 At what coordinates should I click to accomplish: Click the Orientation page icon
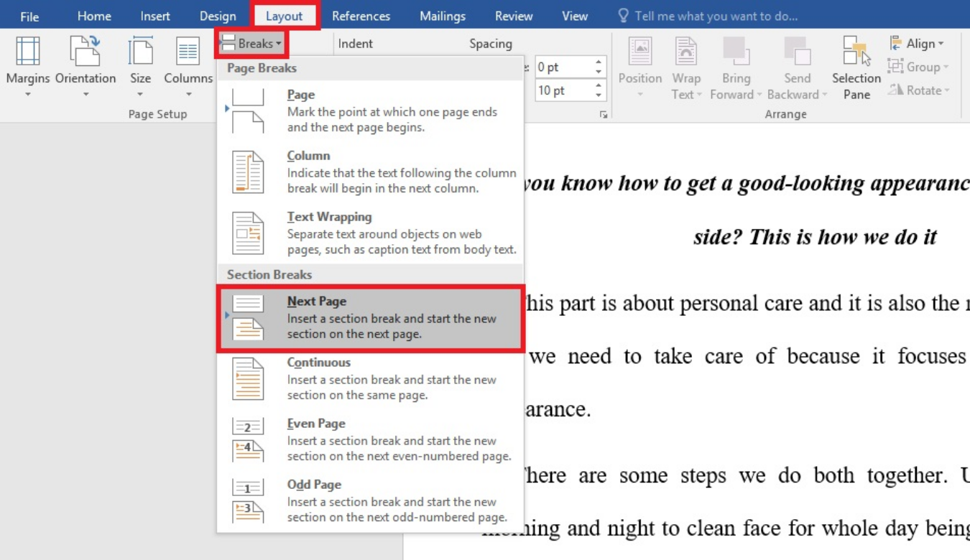coord(86,51)
